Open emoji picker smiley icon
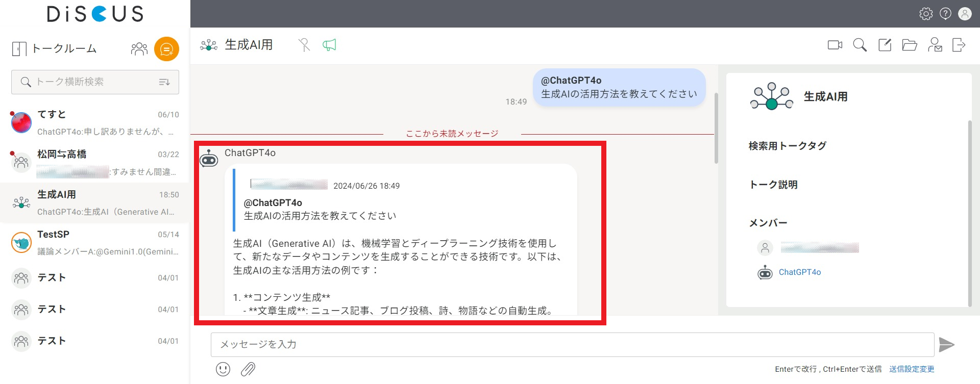Image resolution: width=980 pixels, height=384 pixels. pos(223,369)
